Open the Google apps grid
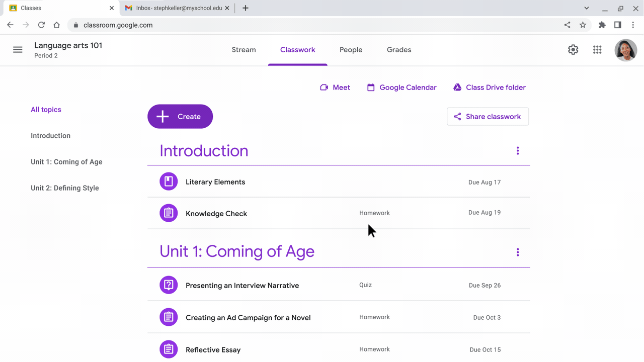 pyautogui.click(x=597, y=50)
